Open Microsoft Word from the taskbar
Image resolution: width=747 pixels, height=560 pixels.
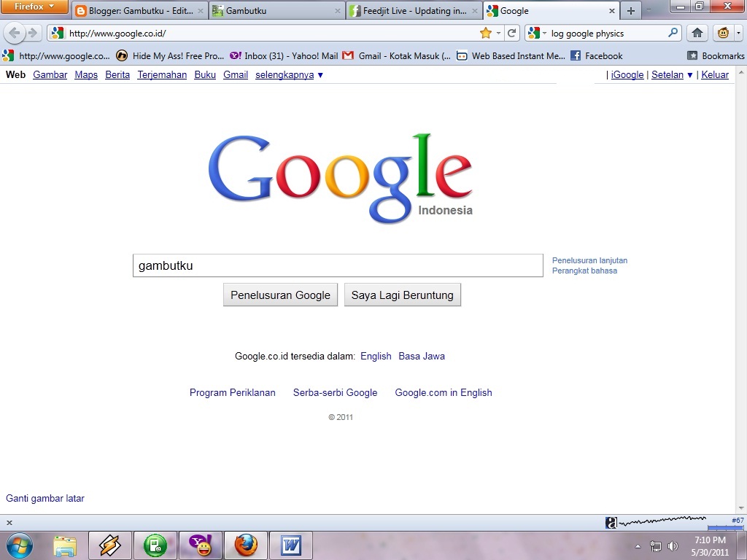[x=290, y=545]
